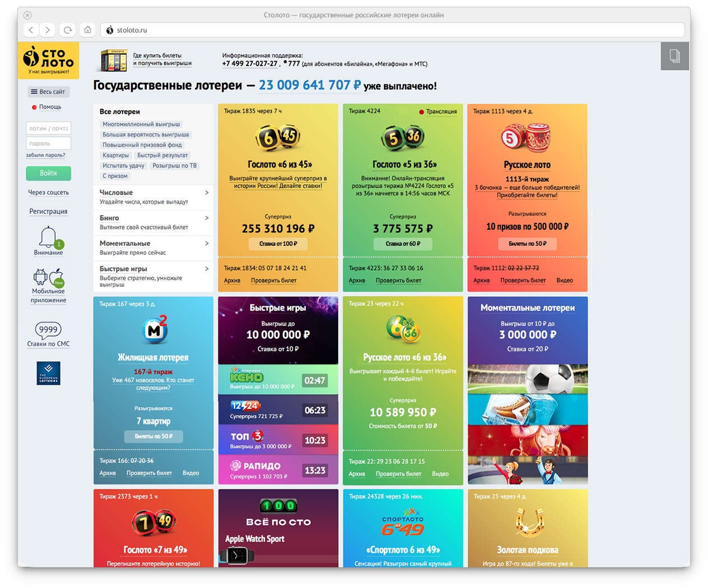Open the Весь сайт menu

[x=48, y=92]
